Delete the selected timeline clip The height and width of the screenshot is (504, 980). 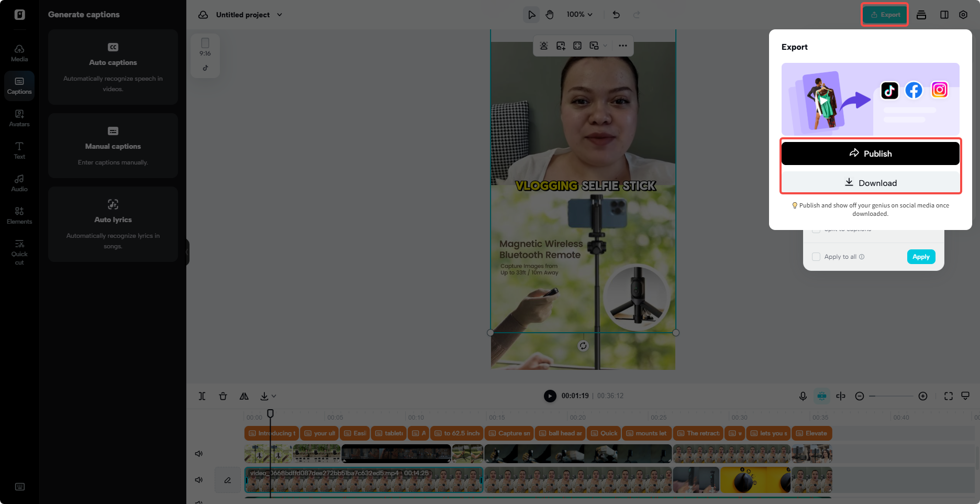tap(223, 396)
